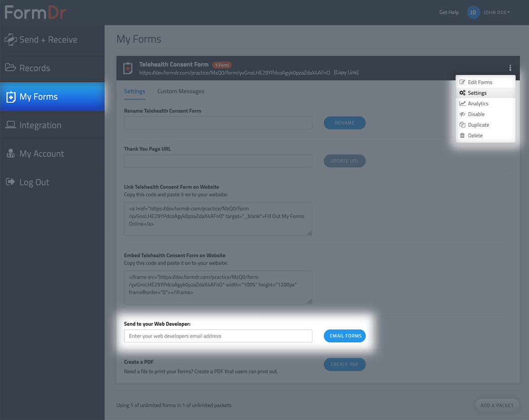This screenshot has width=529, height=420.
Task: Choose Disable from the context menu
Action: point(486,114)
